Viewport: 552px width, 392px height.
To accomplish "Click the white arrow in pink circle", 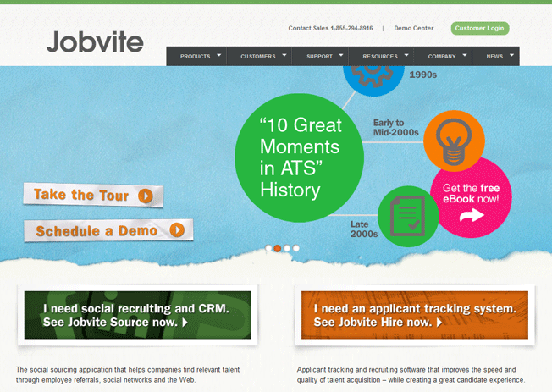I will [472, 215].
